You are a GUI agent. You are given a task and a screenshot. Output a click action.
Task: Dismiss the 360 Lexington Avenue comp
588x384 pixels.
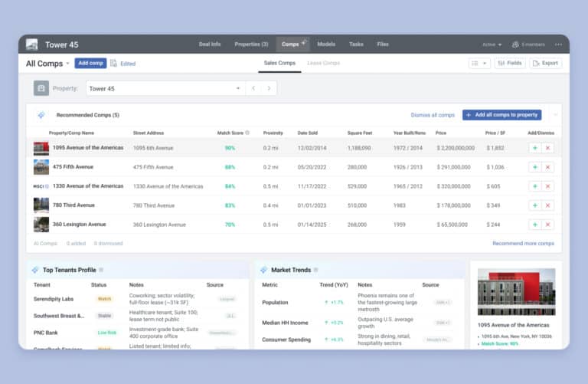547,225
